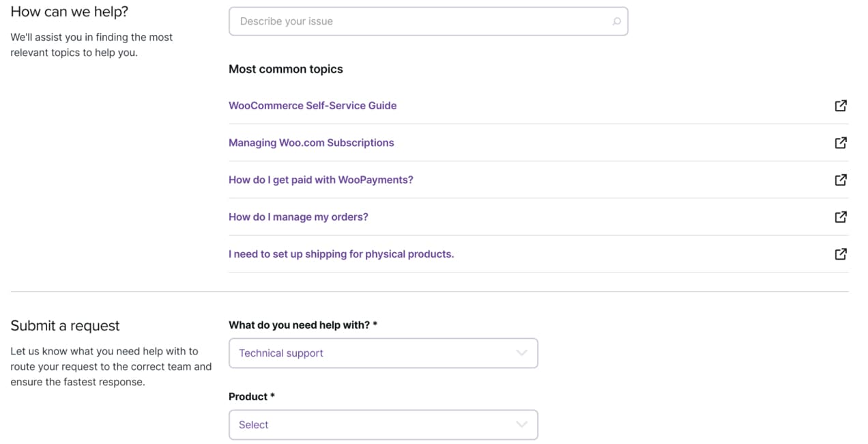This screenshot has height=444, width=868.
Task: Click the relevant topics description paragraph
Action: 91,45
